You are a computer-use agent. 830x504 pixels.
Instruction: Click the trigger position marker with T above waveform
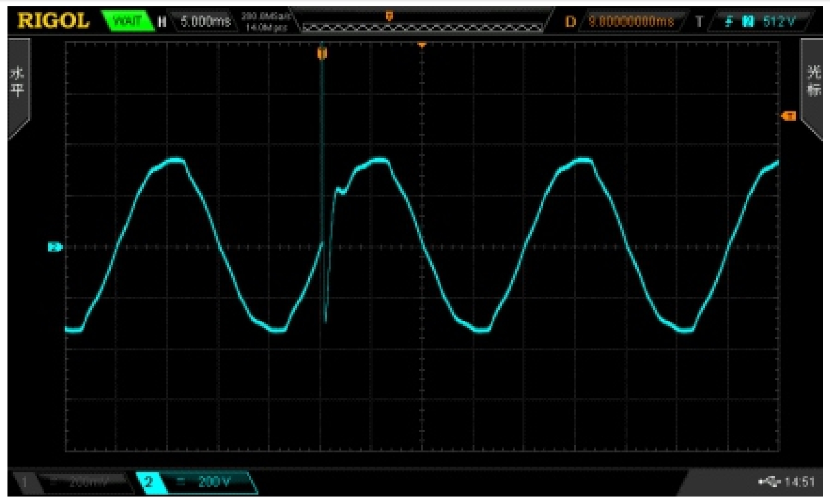tap(322, 54)
